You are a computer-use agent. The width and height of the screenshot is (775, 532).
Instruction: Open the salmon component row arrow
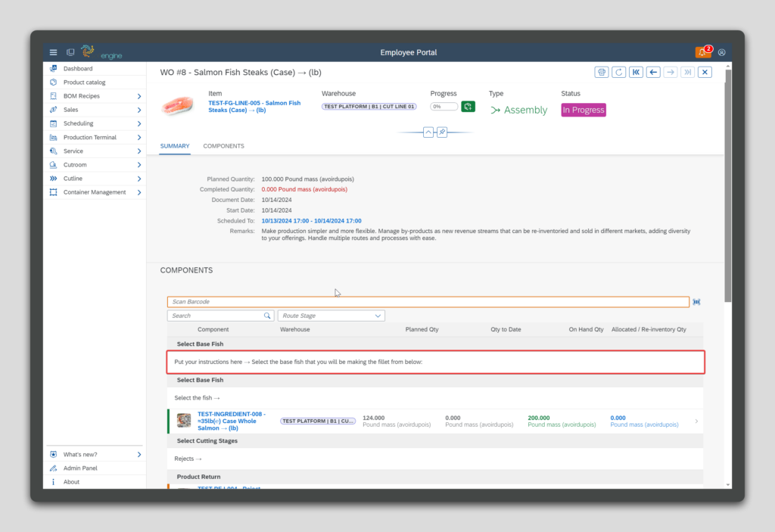696,422
